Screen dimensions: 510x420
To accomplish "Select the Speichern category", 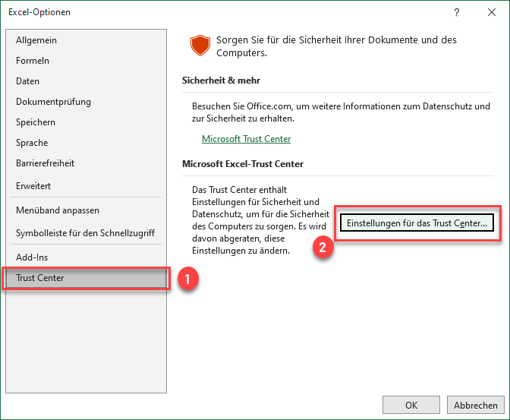I will [x=87, y=122].
